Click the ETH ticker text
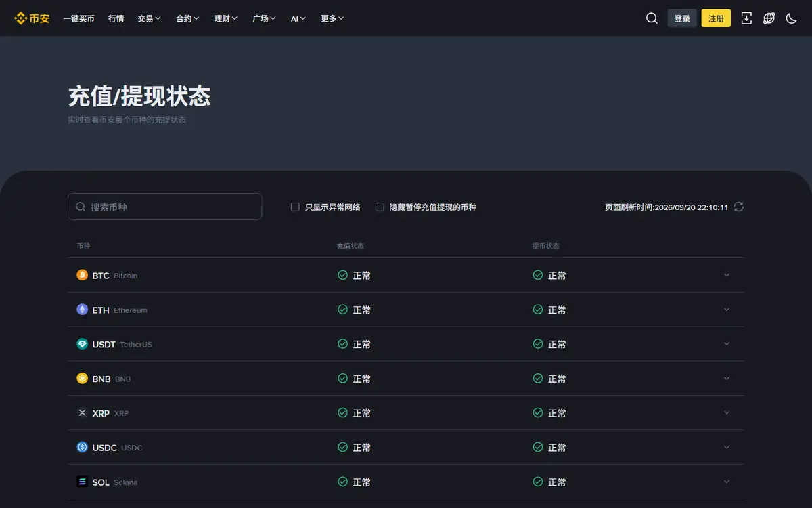The image size is (812, 508). [x=101, y=310]
